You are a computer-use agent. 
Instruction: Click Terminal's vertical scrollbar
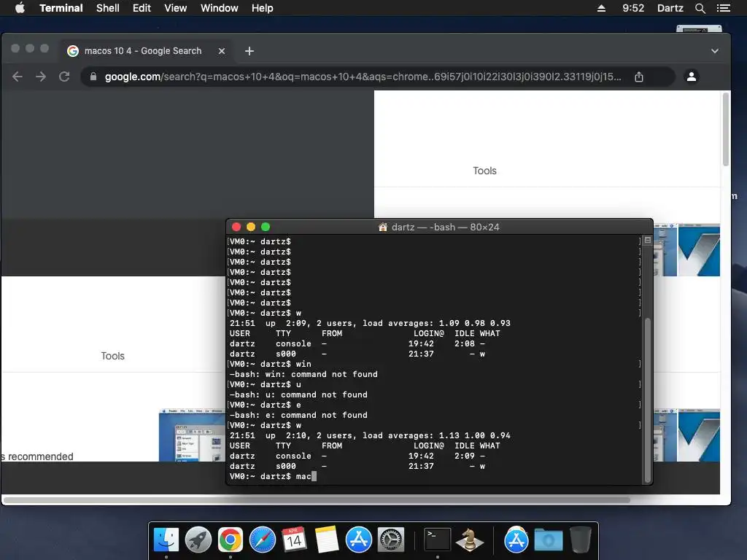tap(648, 400)
